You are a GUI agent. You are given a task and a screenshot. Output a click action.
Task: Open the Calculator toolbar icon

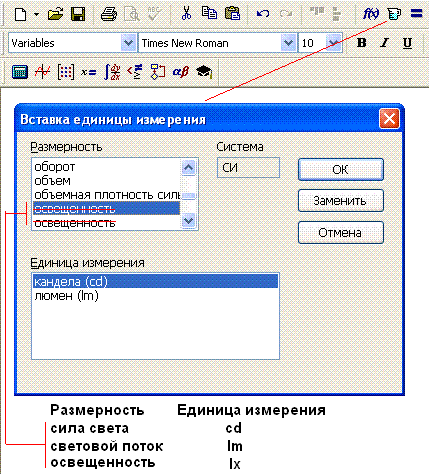tap(20, 72)
